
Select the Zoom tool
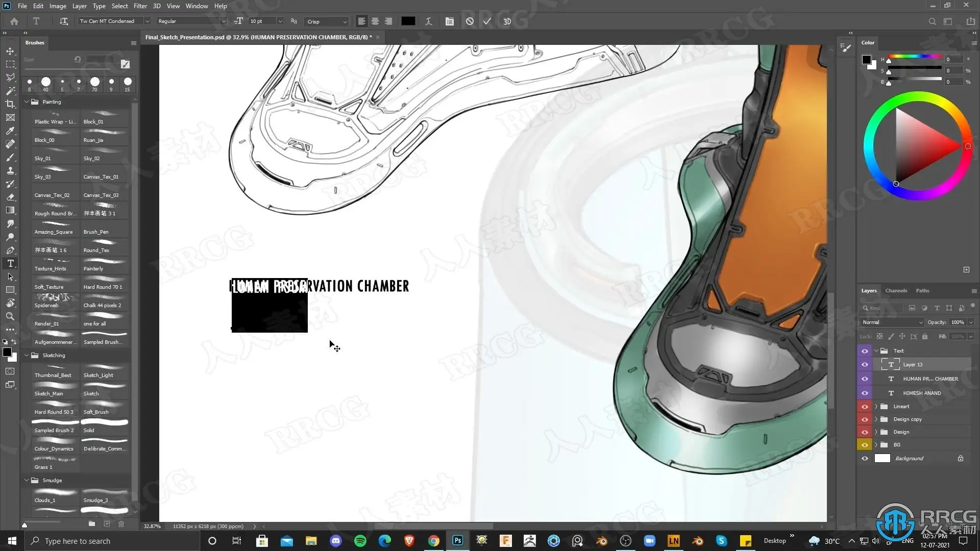tap(10, 316)
